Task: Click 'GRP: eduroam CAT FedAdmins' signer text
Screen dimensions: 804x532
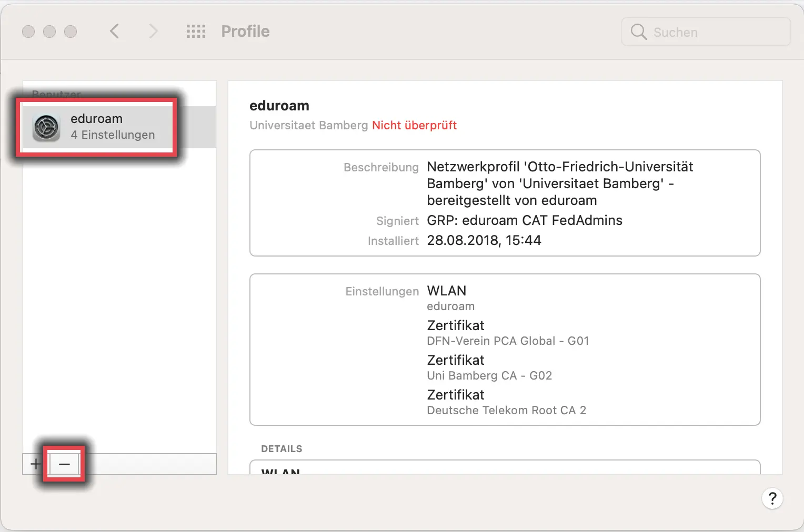Action: tap(525, 220)
